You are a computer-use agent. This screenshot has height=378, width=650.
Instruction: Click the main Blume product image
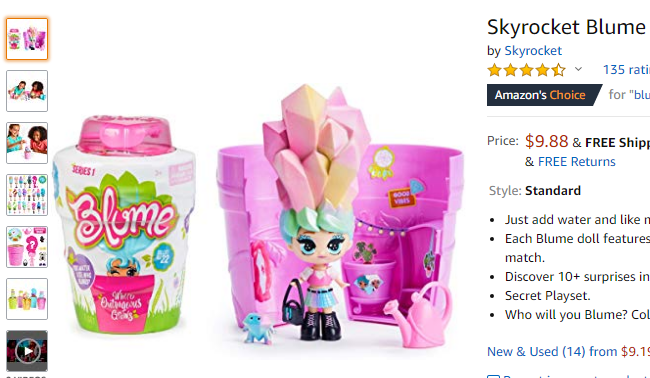[x=258, y=216]
